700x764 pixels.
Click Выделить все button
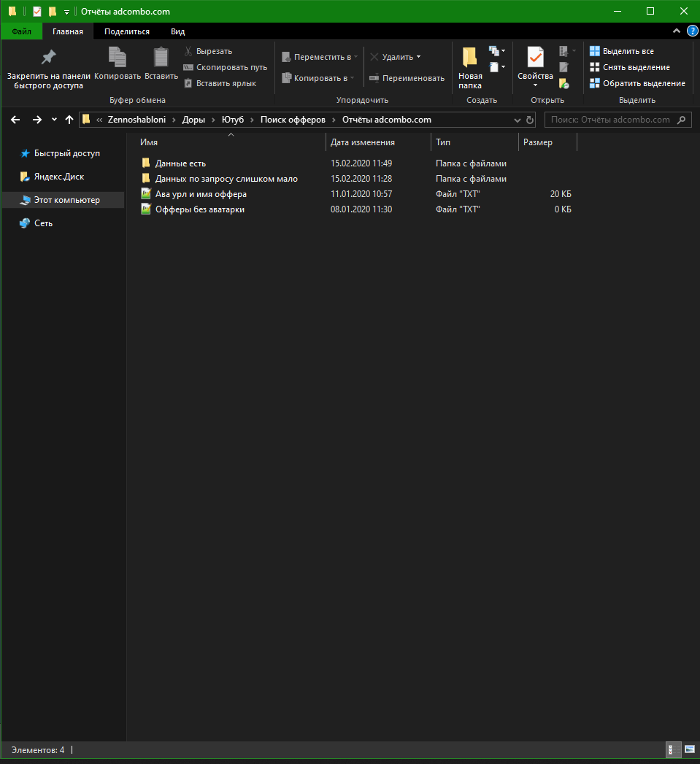(628, 51)
